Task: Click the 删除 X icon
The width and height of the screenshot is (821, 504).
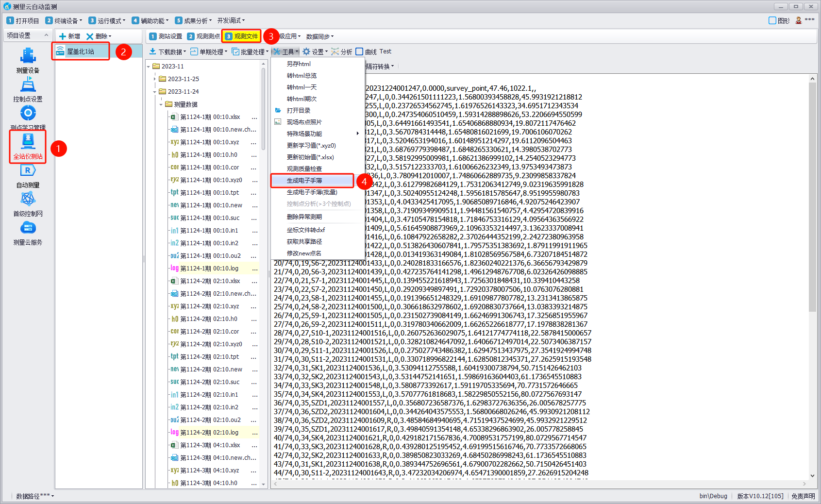Action: 90,36
